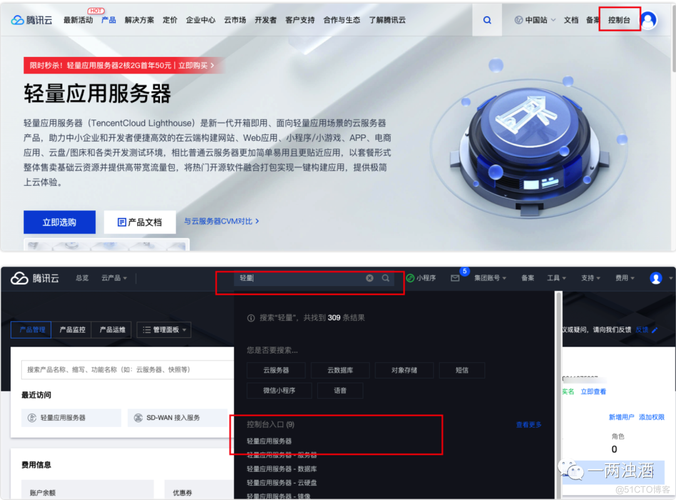Click the 搜索产品名称 product search input
Screen dimensions: 676x500
(128, 369)
